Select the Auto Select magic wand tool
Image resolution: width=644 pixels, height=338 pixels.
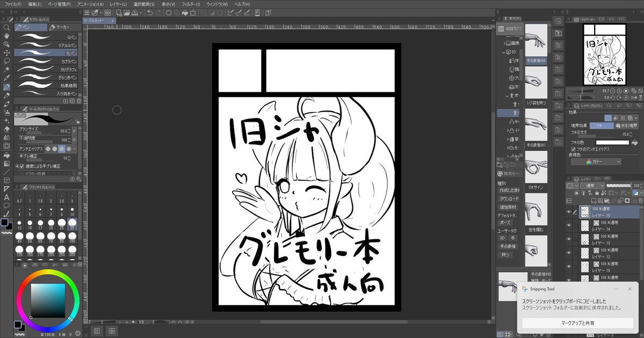[x=6, y=69]
